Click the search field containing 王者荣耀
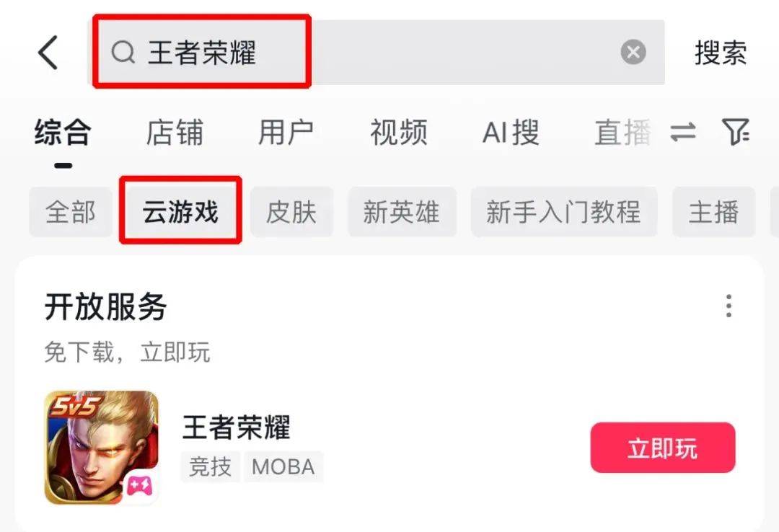779x532 pixels. (376, 52)
